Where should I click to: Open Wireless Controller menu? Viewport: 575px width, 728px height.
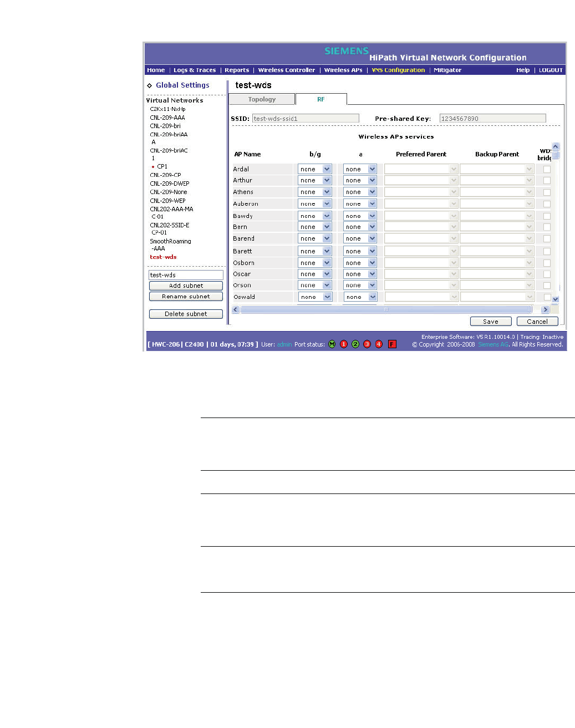coord(287,70)
